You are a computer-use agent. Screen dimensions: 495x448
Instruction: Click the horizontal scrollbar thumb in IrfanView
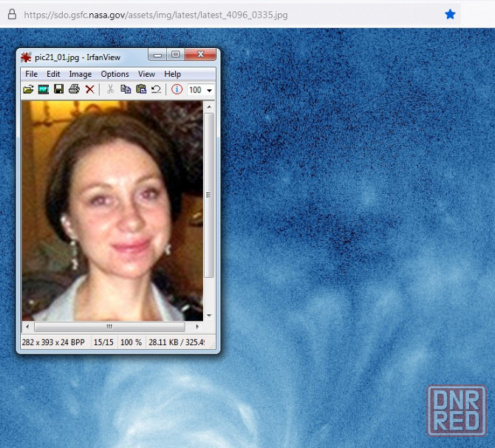pyautogui.click(x=109, y=326)
